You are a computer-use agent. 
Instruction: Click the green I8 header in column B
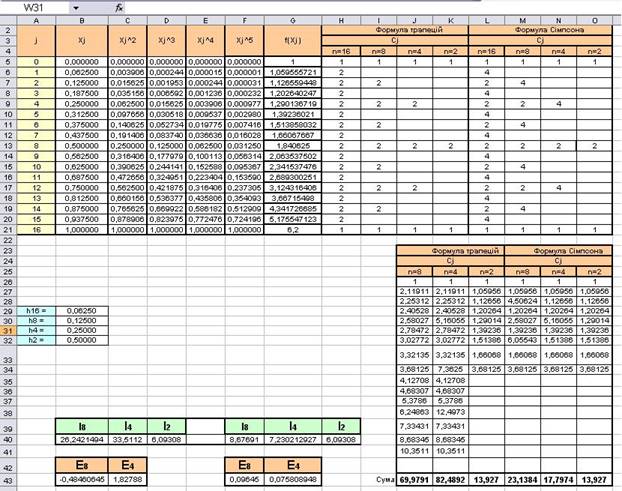point(82,426)
